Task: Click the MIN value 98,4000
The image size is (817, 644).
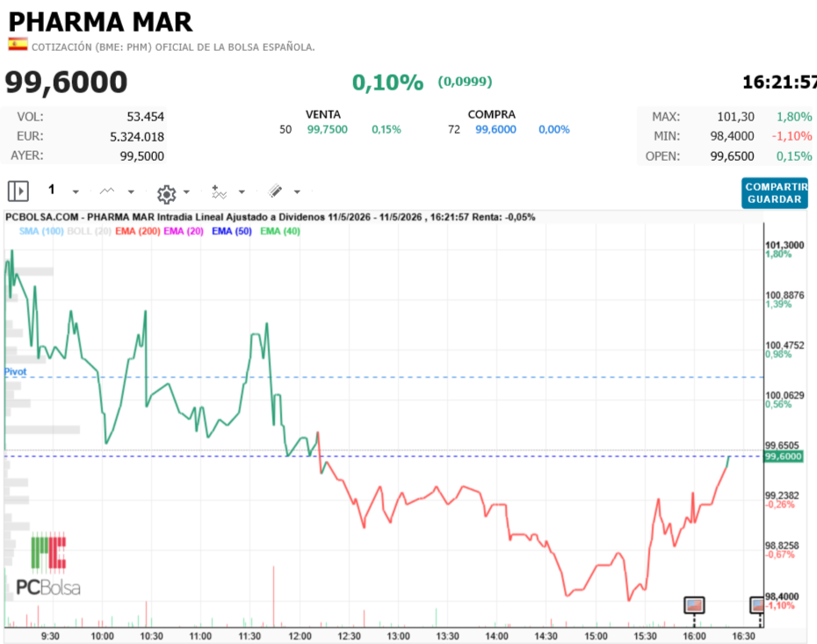Action: tap(732, 136)
